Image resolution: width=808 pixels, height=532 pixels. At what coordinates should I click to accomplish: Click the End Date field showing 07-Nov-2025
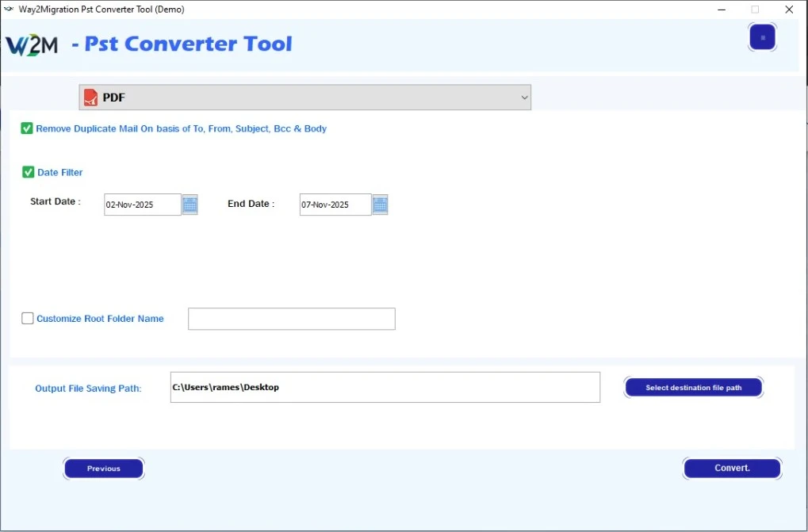point(335,205)
